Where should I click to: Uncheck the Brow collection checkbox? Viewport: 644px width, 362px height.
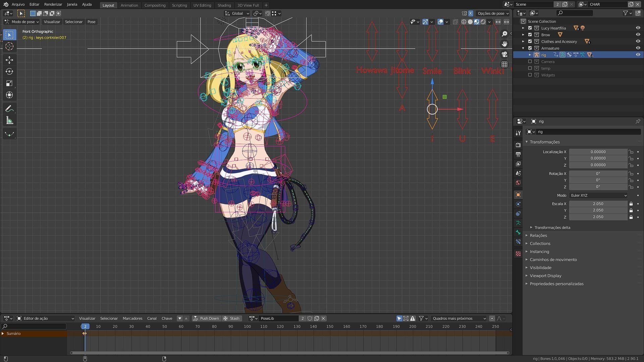pyautogui.click(x=530, y=35)
